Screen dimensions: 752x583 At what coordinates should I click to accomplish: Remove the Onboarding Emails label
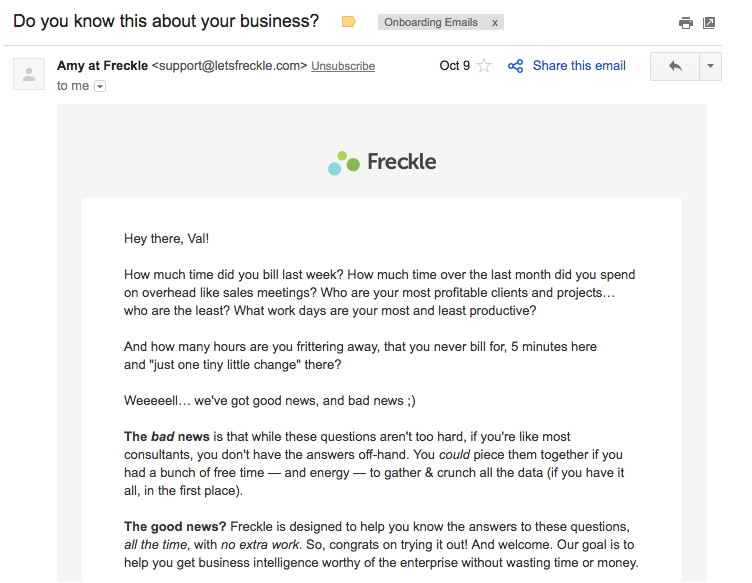tap(494, 22)
